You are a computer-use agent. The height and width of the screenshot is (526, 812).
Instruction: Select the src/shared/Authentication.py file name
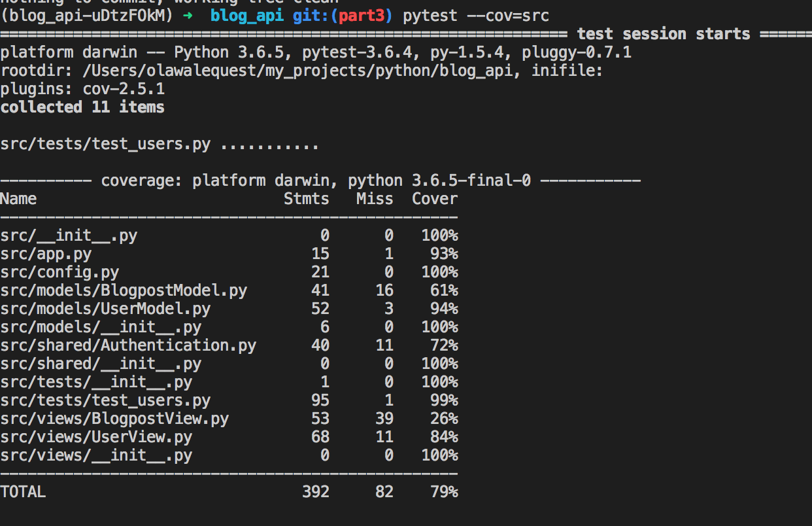[128, 345]
